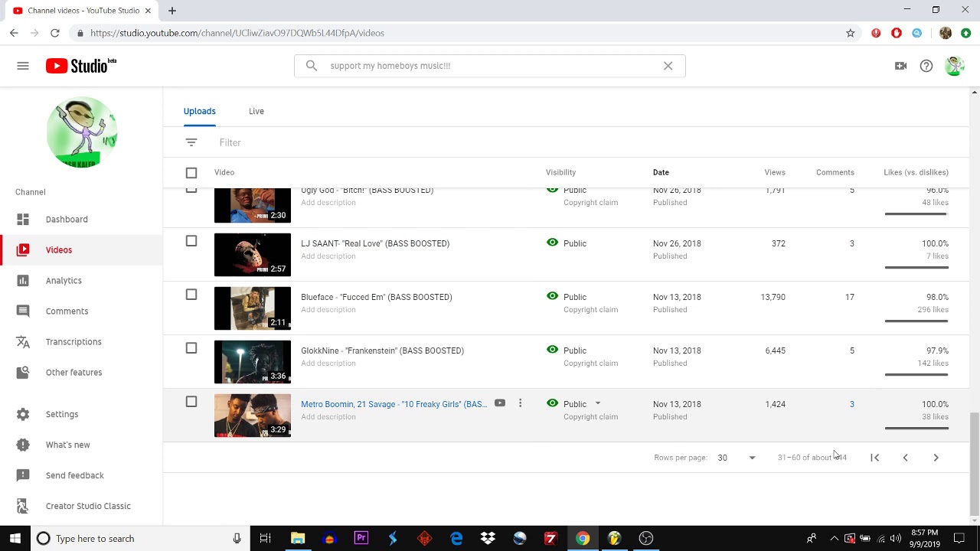This screenshot has height=551, width=980.
Task: Go to the previous page of videos
Action: pos(905,458)
